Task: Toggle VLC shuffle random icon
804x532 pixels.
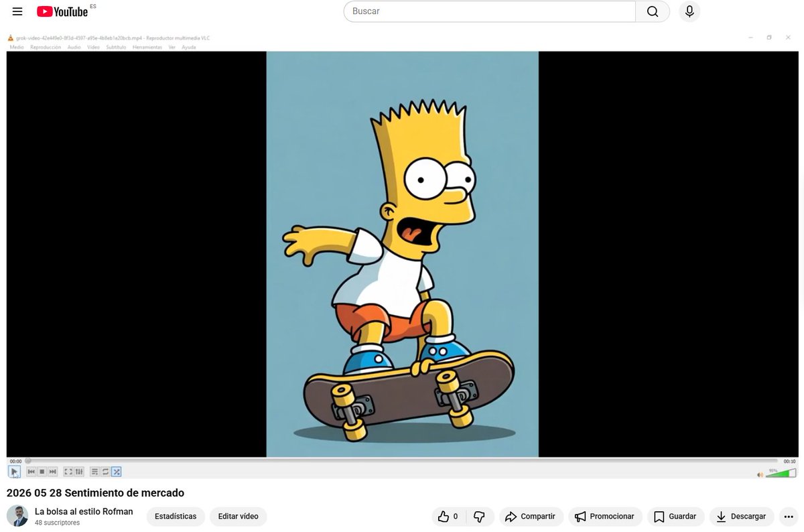Action: [x=116, y=472]
